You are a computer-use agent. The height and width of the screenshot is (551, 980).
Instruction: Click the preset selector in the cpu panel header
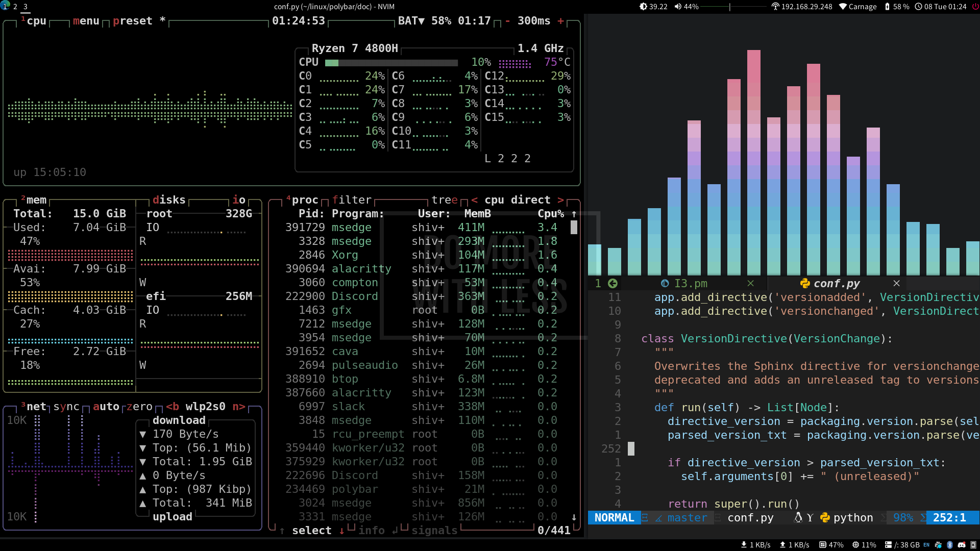(x=133, y=21)
